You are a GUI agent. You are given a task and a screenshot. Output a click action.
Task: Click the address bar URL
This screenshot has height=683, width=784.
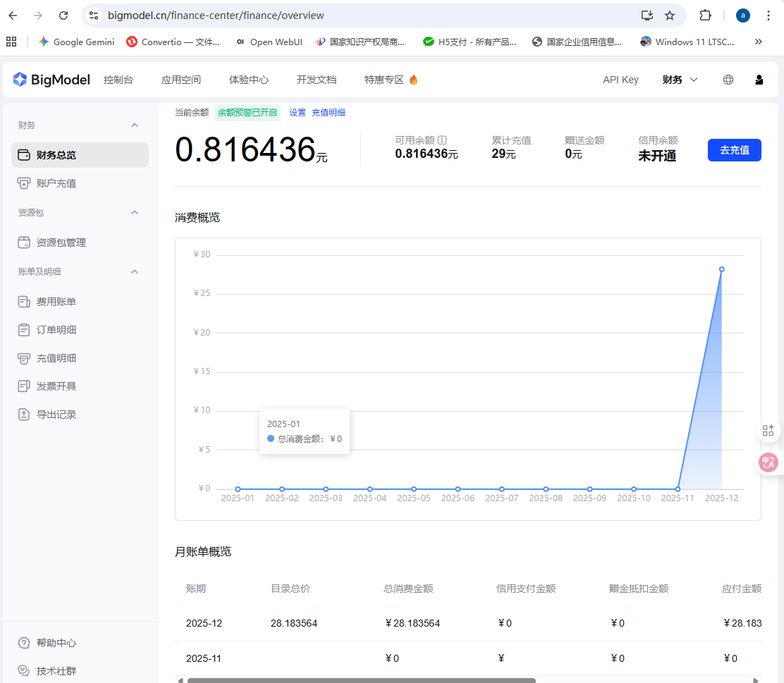pos(216,16)
